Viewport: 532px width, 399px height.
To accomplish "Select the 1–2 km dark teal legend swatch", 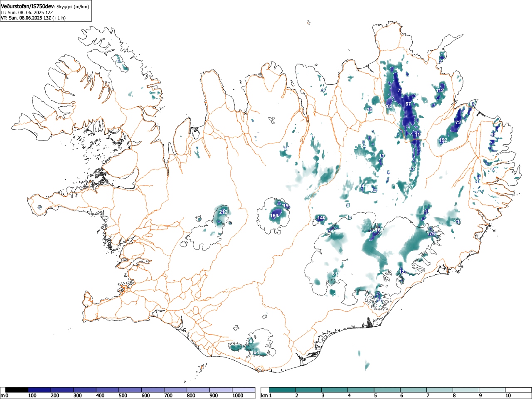I will 283,390.
